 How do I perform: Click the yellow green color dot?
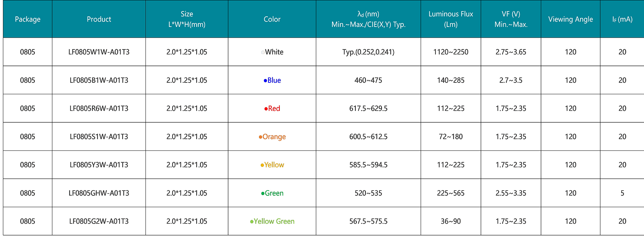click(252, 222)
